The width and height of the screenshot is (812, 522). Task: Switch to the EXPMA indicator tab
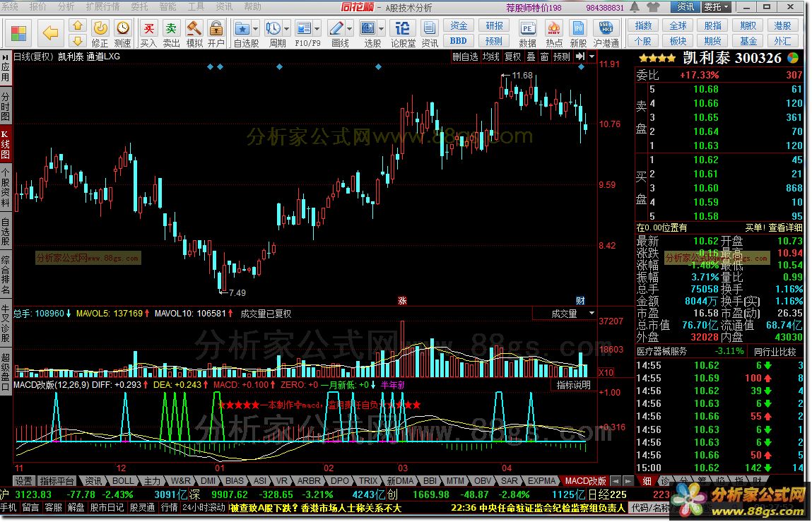(x=541, y=481)
